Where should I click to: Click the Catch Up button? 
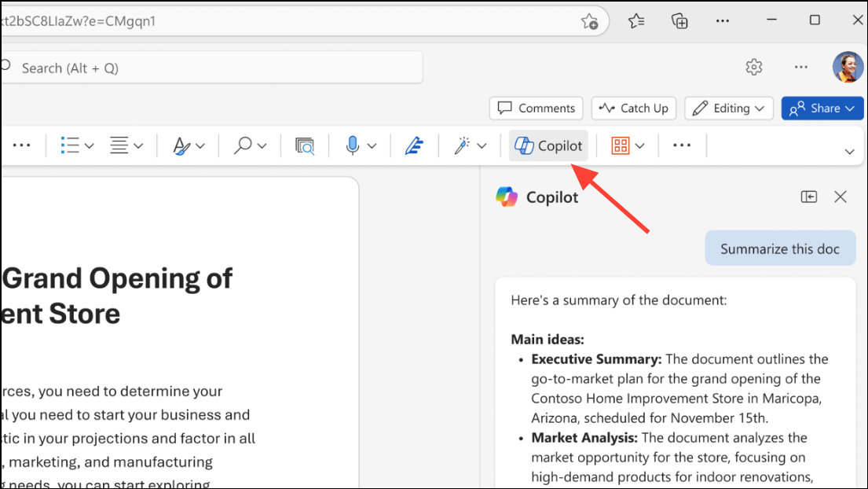pos(633,108)
